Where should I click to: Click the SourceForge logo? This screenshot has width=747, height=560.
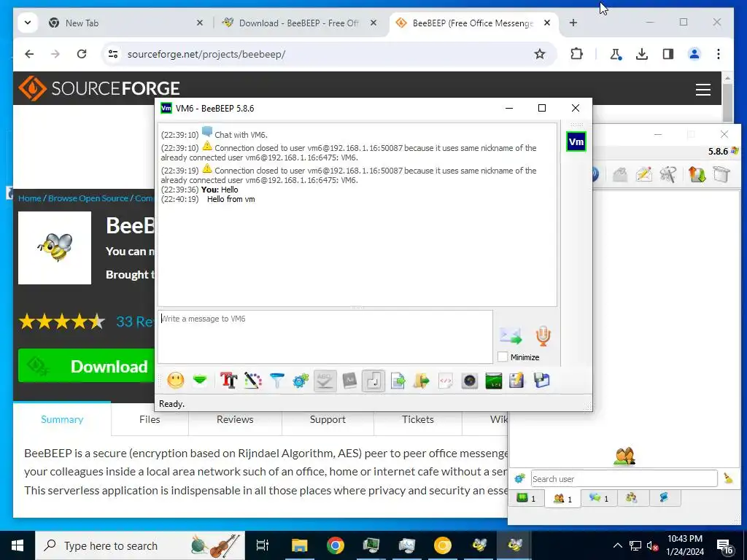(99, 88)
